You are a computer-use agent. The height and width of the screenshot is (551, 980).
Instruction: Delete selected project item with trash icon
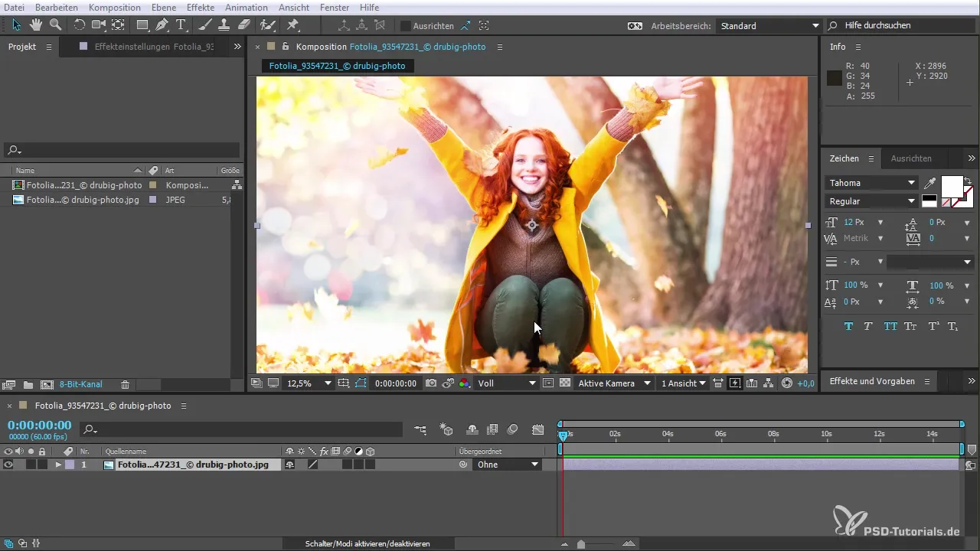point(125,384)
